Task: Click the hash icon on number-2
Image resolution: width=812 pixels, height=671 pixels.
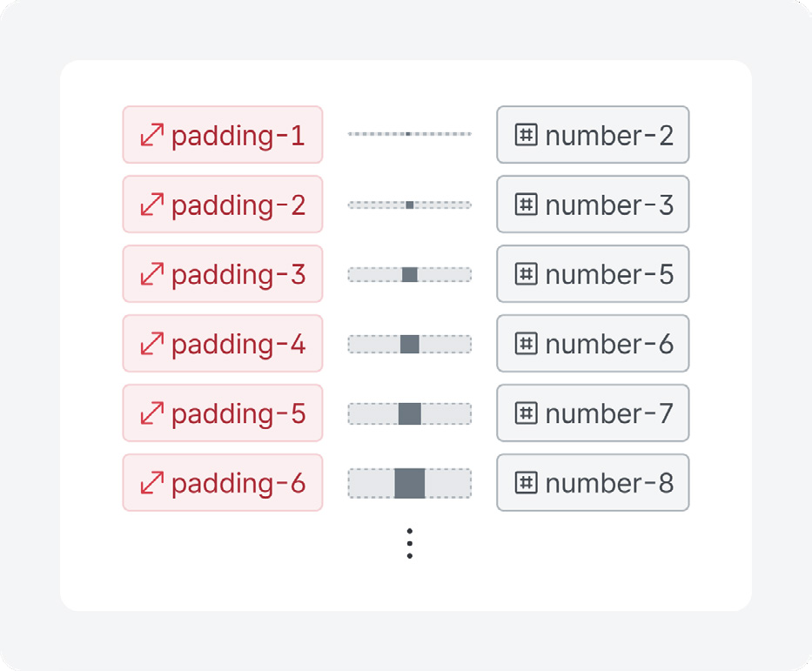Action: (x=526, y=135)
